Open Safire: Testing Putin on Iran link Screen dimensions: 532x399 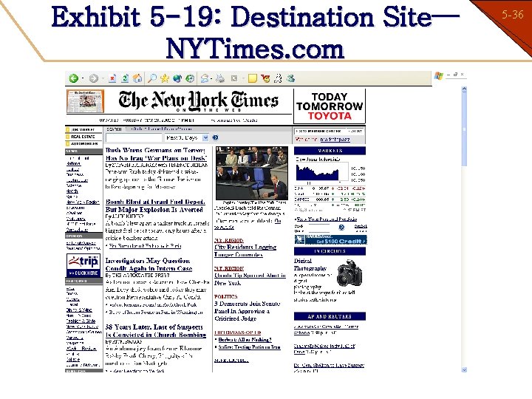250,347
